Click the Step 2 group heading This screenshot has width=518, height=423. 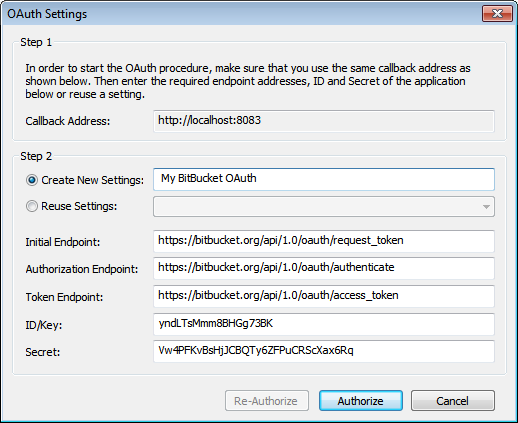[36, 156]
